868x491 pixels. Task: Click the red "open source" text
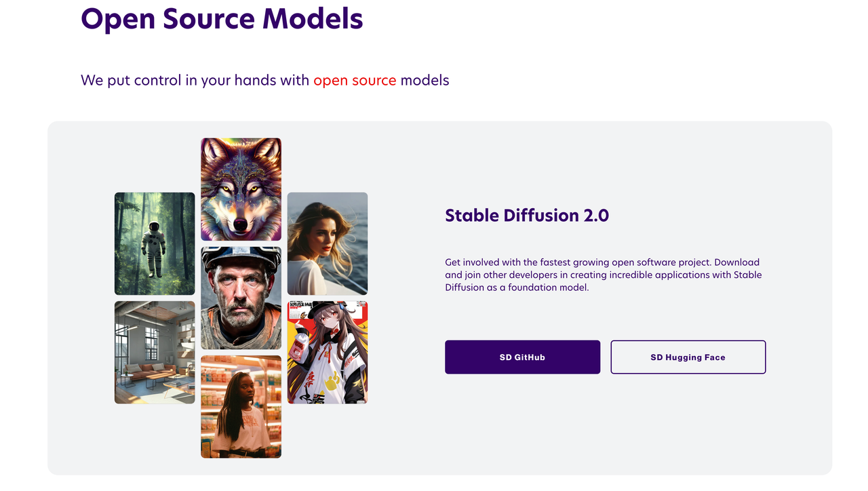(x=355, y=80)
